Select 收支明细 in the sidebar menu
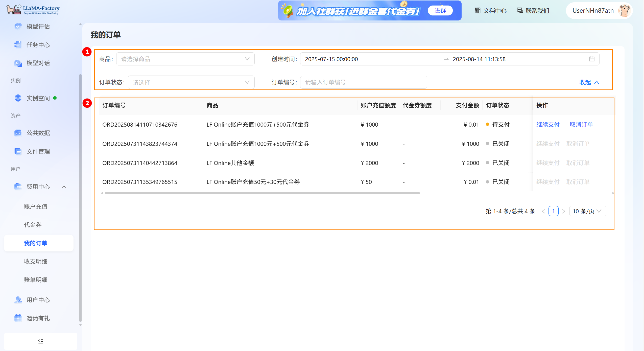644x351 pixels. point(36,261)
